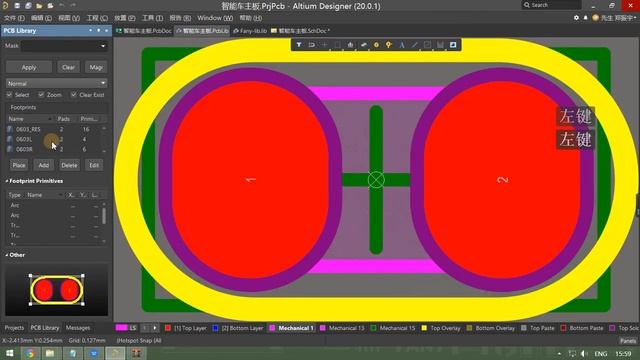The height and width of the screenshot is (360, 640).
Task: Click the open folder icon in title bar
Action: click(x=39, y=6)
